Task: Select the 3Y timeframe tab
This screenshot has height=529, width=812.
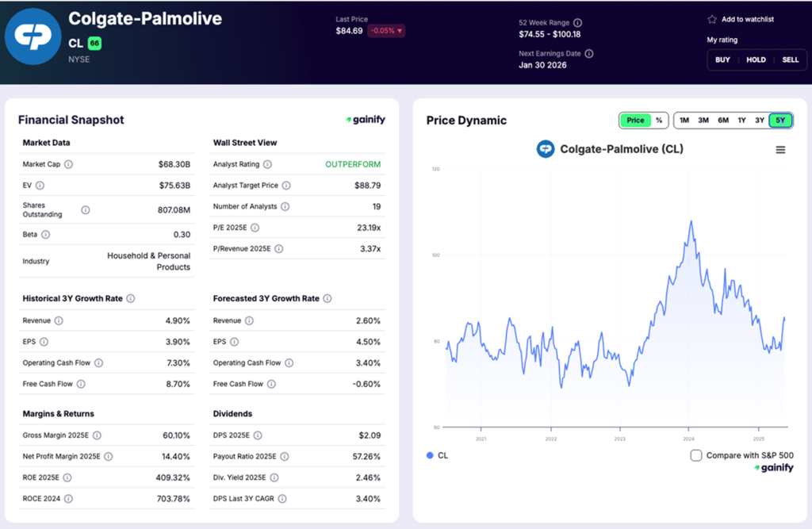Action: coord(760,120)
